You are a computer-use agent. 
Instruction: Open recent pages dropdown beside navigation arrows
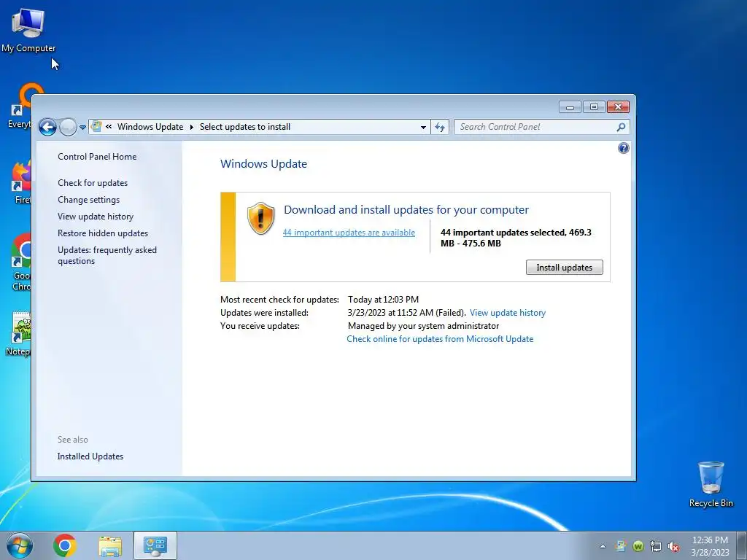[x=82, y=128]
